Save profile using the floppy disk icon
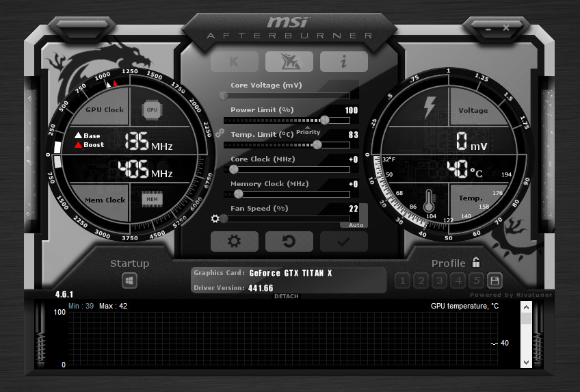580x392 pixels. [495, 280]
